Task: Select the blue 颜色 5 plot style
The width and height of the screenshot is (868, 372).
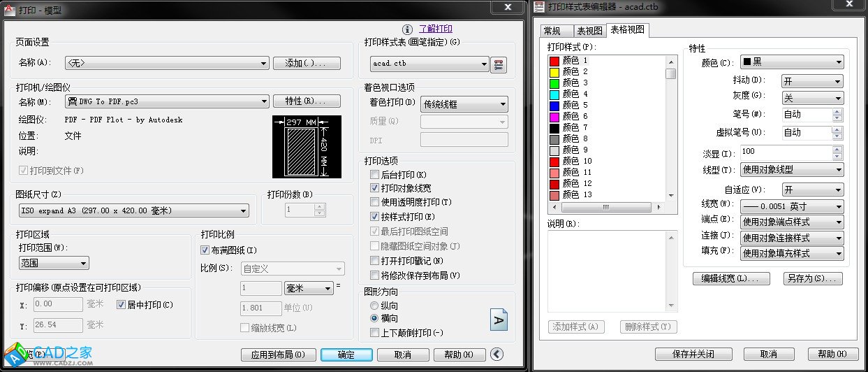Action: coord(575,105)
